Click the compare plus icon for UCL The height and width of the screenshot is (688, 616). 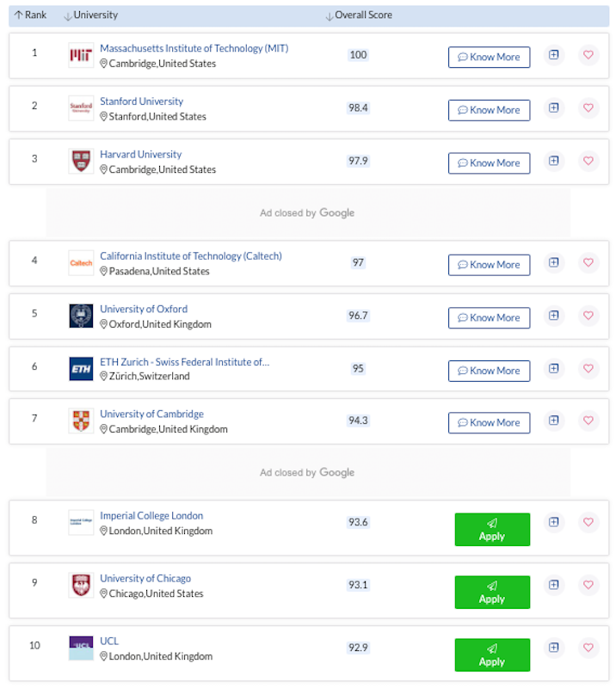[554, 648]
